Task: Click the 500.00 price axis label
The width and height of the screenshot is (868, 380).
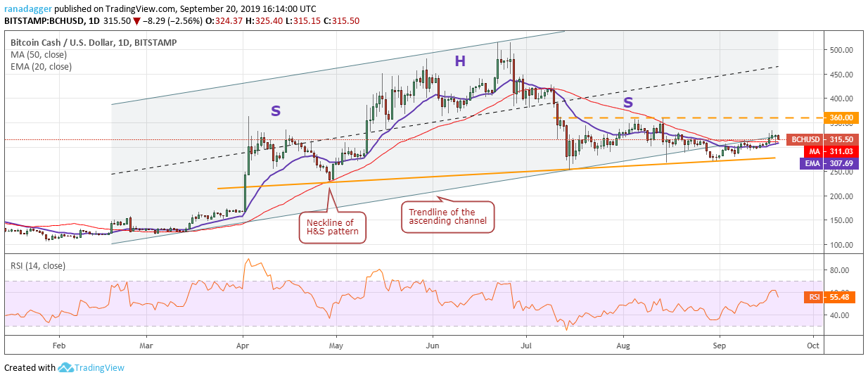Action: coord(841,50)
